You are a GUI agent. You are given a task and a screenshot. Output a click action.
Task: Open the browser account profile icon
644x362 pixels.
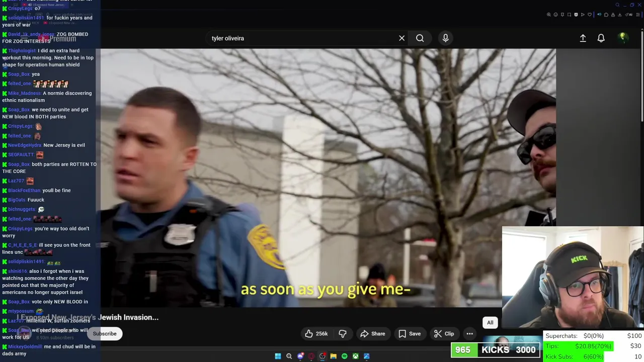coord(613,15)
